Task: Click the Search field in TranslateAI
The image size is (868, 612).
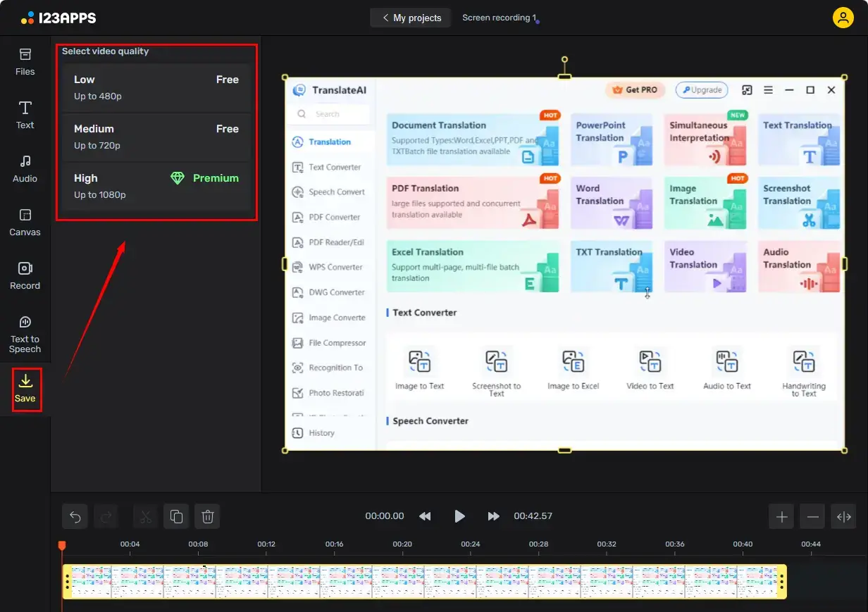Action: (x=328, y=114)
